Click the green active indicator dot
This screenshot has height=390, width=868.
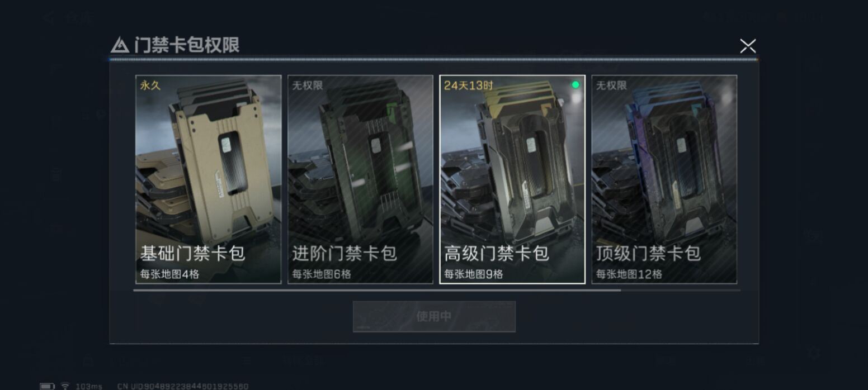(575, 85)
